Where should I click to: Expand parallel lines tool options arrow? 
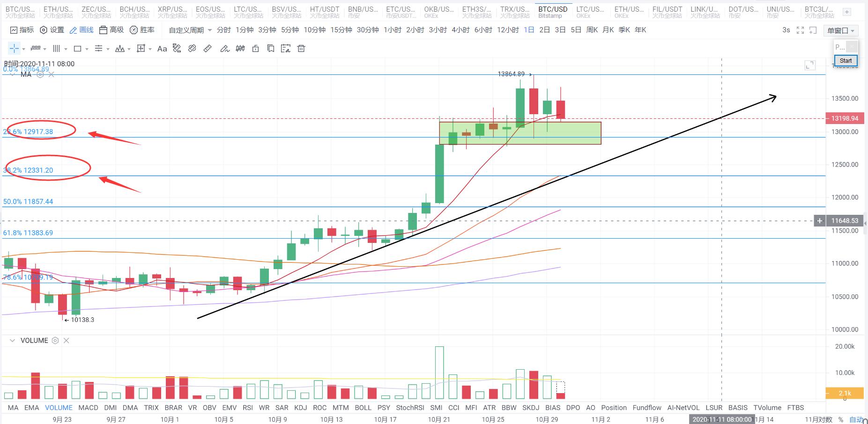click(66, 49)
